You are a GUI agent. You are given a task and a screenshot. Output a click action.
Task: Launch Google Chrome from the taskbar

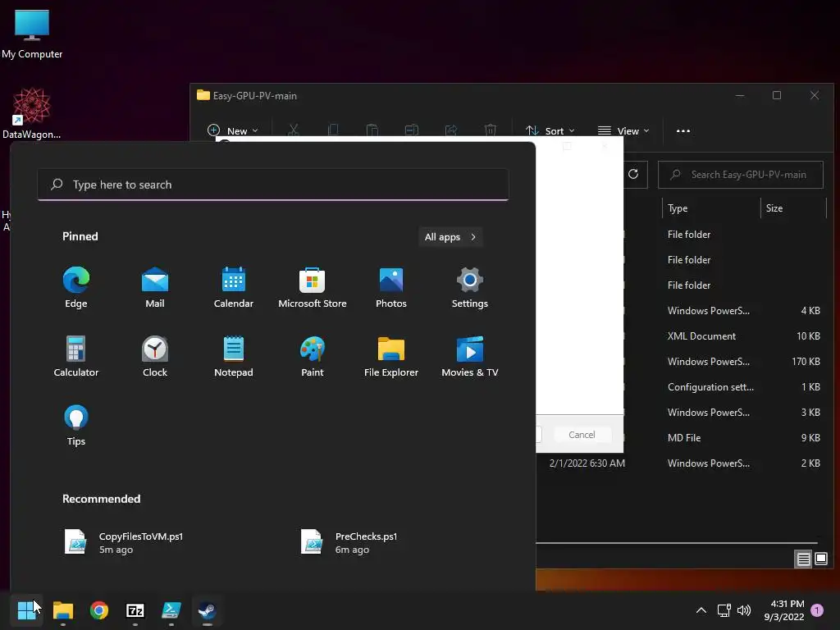click(x=99, y=610)
